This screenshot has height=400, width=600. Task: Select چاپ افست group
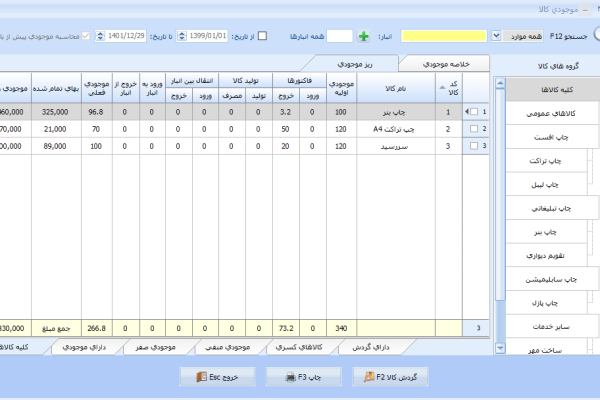(552, 137)
